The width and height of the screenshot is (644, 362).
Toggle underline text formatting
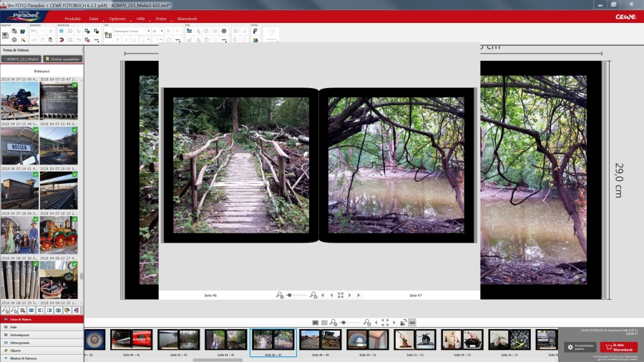tap(136, 40)
